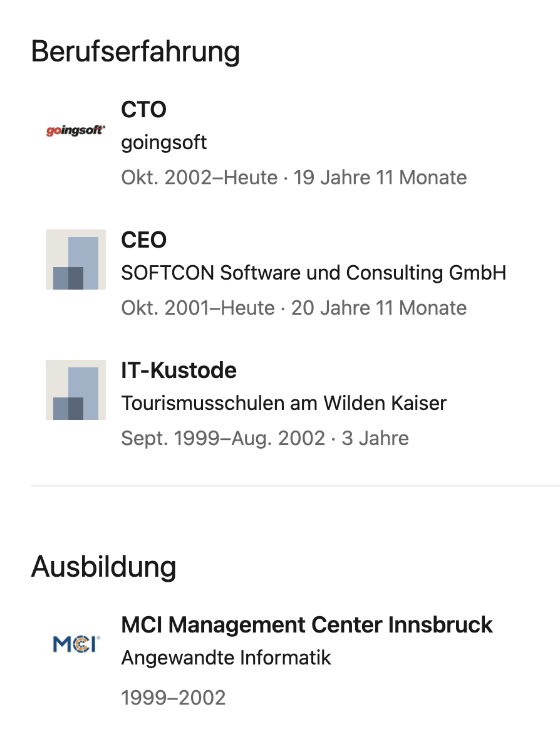Open the goingsoft company logo
Screen dimensions: 560x751
[76, 130]
